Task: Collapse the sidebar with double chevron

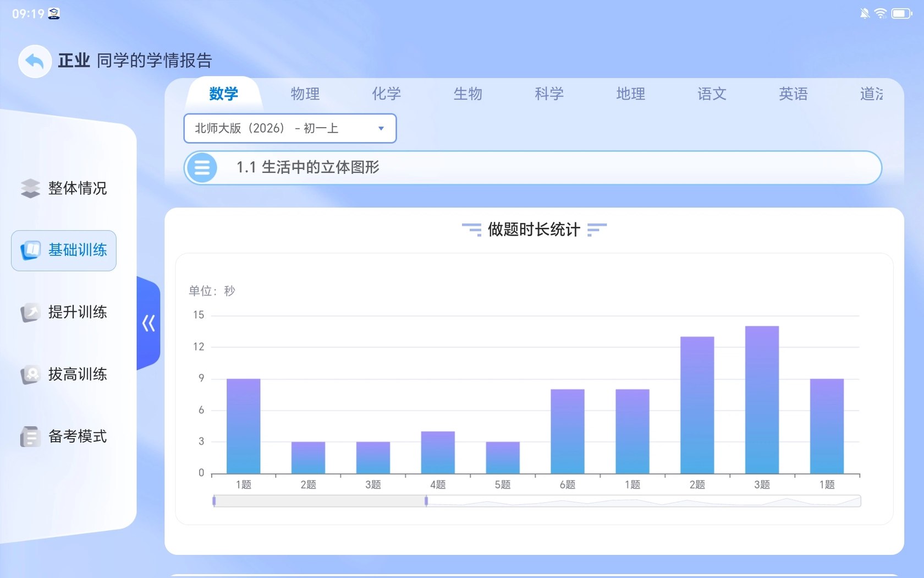Action: (148, 323)
